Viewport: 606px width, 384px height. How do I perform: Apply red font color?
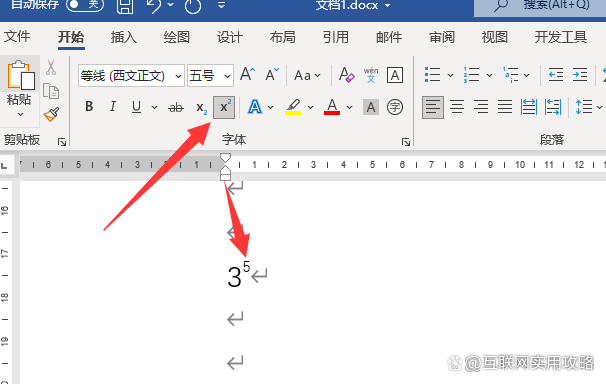point(332,107)
